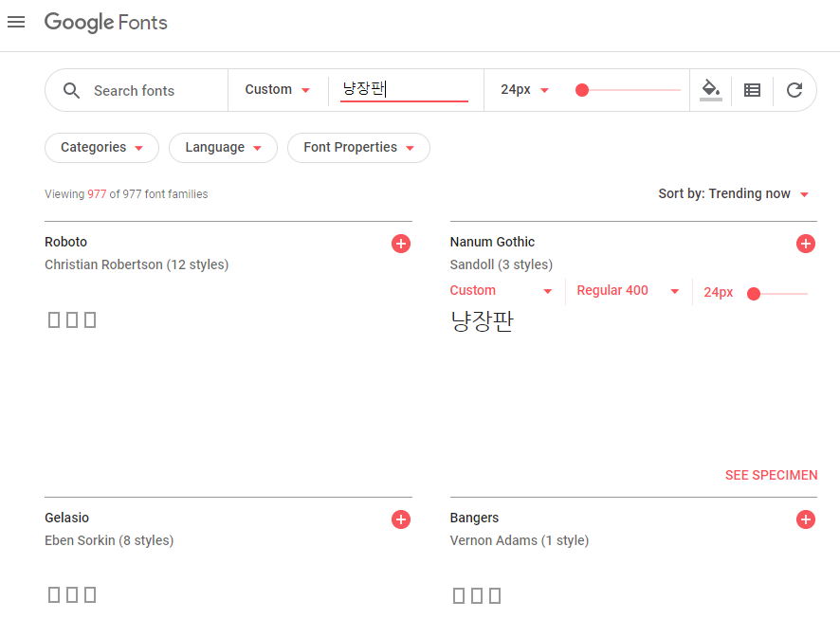Screen dimensions: 840x619
Task: Adjust the global font size slider
Action: tap(628, 90)
